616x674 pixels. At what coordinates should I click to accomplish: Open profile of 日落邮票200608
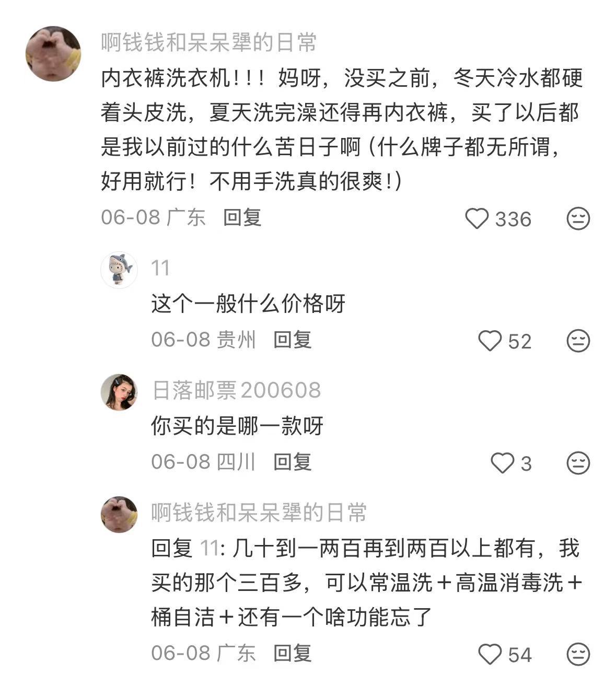click(x=236, y=391)
